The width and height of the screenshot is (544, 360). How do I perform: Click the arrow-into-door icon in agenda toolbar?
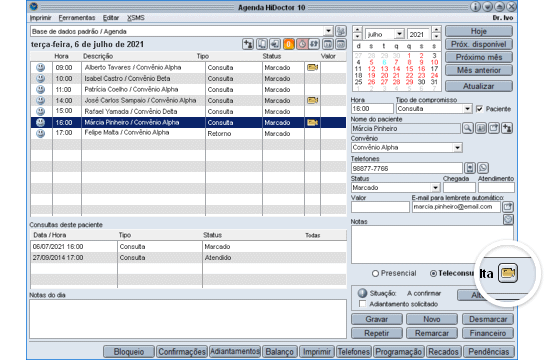(275, 44)
